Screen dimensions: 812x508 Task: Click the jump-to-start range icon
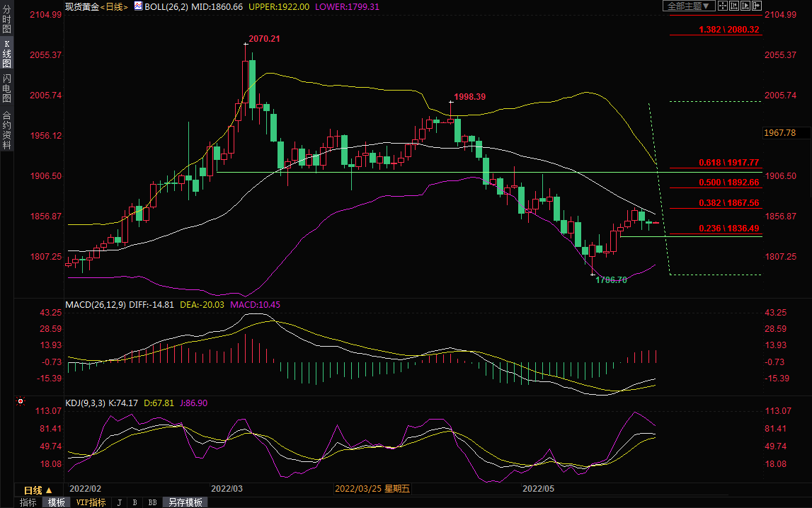[734, 6]
